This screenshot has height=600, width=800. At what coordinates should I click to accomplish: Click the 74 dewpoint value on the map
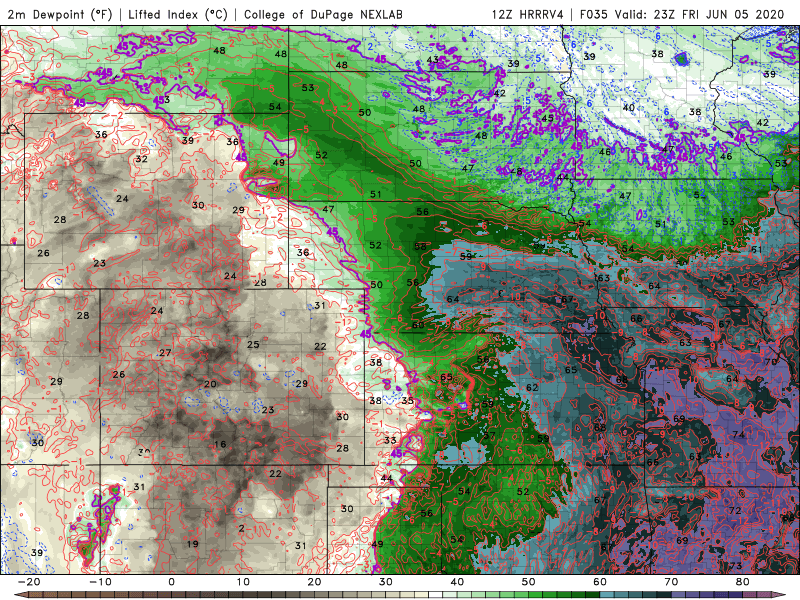point(738,435)
